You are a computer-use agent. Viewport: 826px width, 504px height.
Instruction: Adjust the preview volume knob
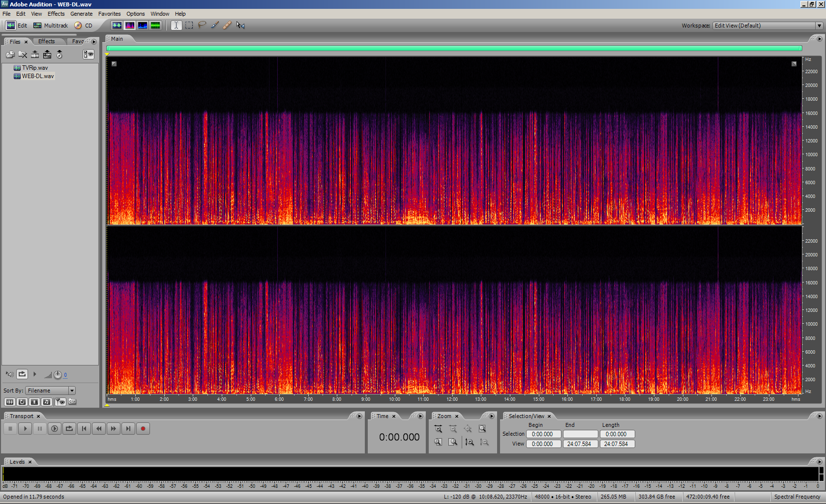[58, 375]
